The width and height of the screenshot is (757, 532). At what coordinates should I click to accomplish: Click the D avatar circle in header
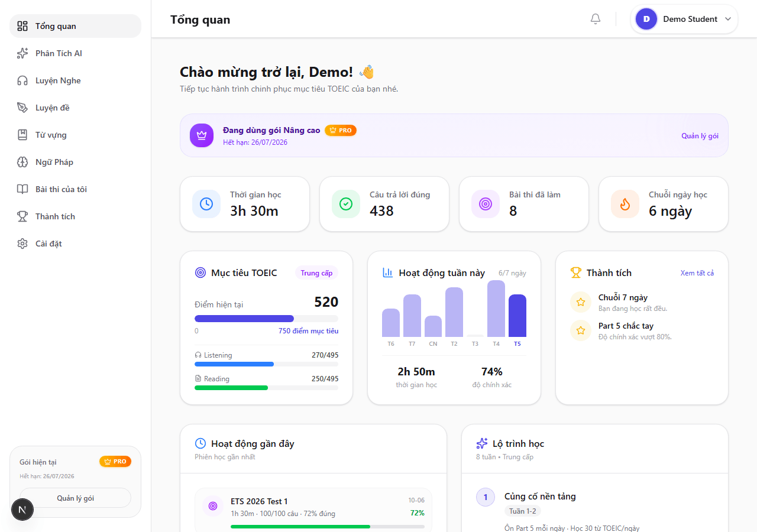(646, 19)
